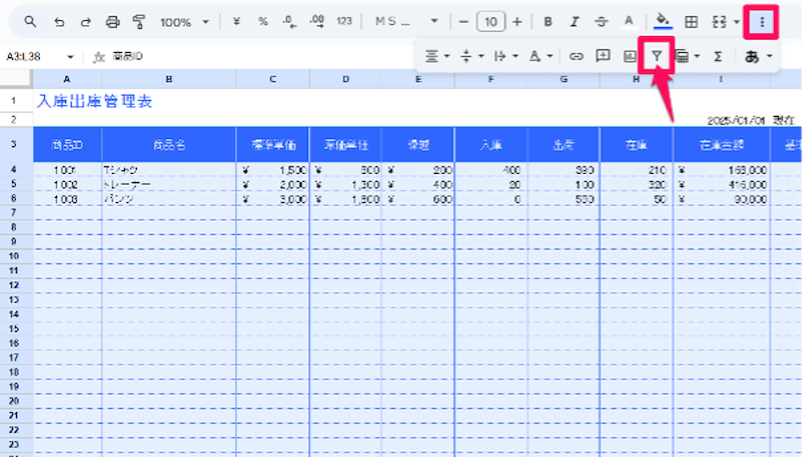Click the search menus magnifier icon
The height and width of the screenshot is (457, 804).
(x=30, y=22)
